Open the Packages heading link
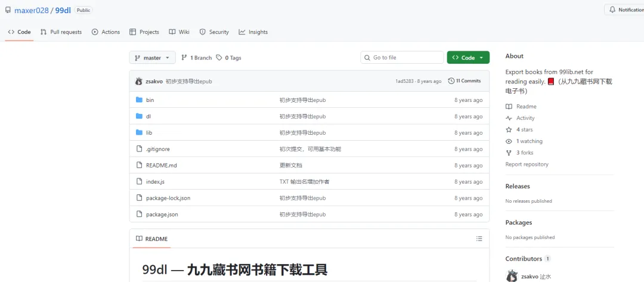Image resolution: width=644 pixels, height=282 pixels. point(519,222)
